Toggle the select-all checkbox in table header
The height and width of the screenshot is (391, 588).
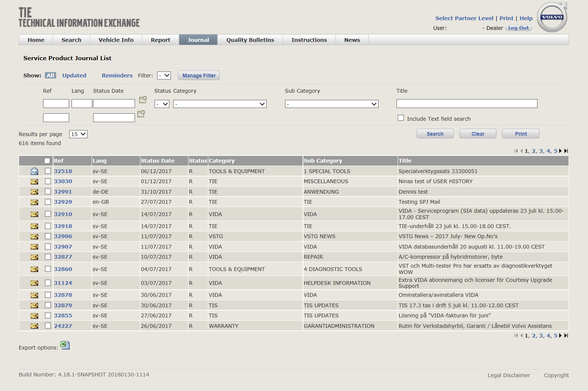47,161
